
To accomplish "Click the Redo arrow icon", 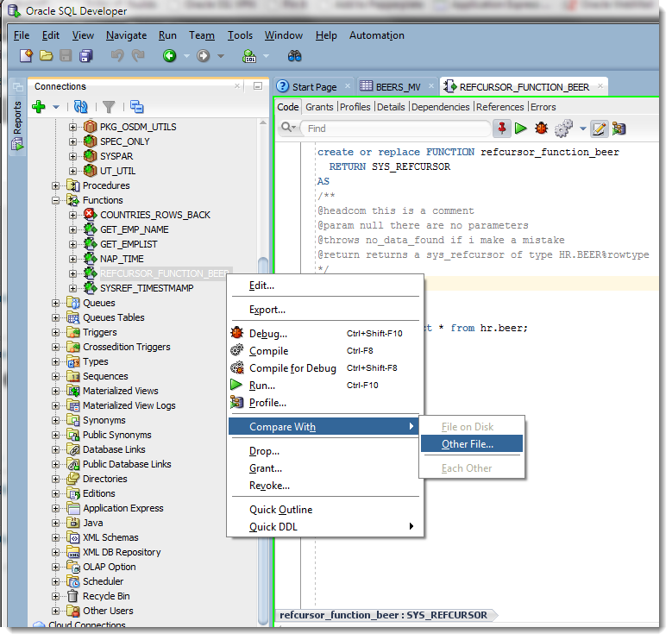I will point(137,56).
